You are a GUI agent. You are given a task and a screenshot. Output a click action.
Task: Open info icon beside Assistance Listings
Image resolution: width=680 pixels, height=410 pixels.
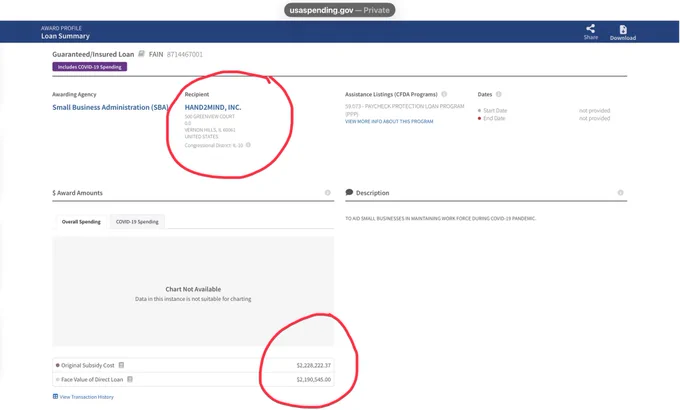[444, 94]
